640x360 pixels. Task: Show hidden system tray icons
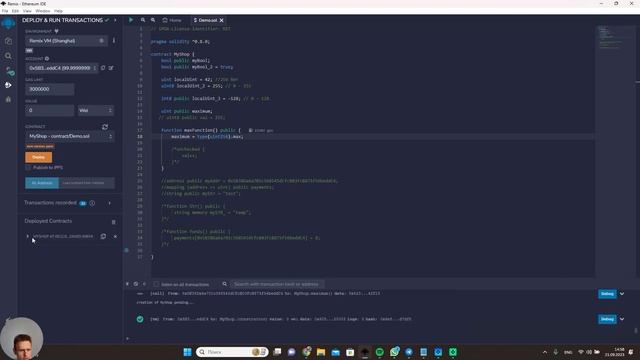click(x=545, y=352)
